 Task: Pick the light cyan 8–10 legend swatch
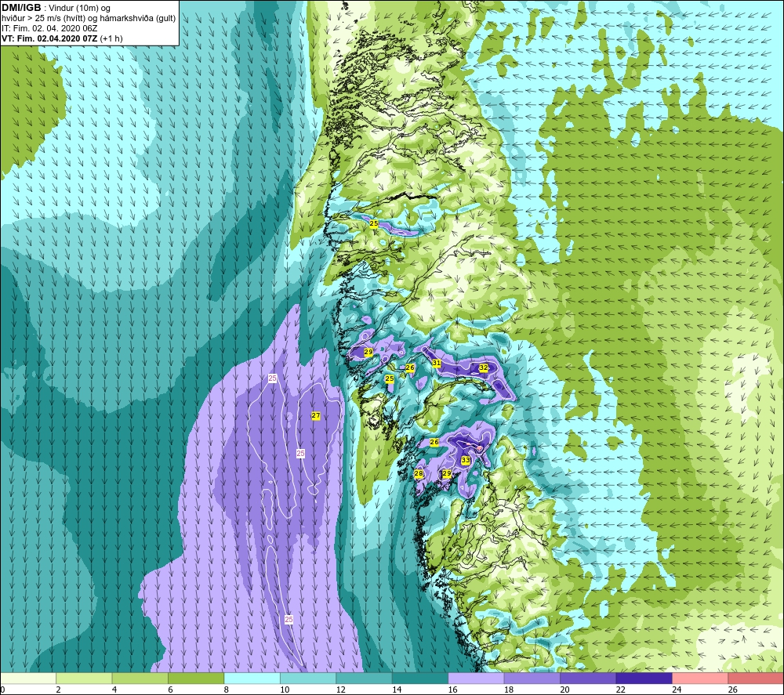coord(252,678)
